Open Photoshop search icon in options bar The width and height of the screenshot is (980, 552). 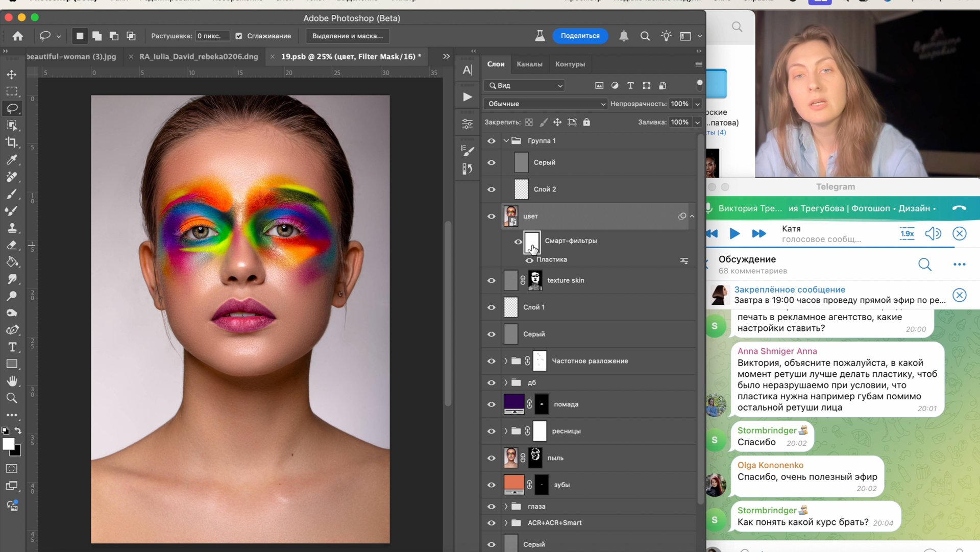pyautogui.click(x=645, y=36)
